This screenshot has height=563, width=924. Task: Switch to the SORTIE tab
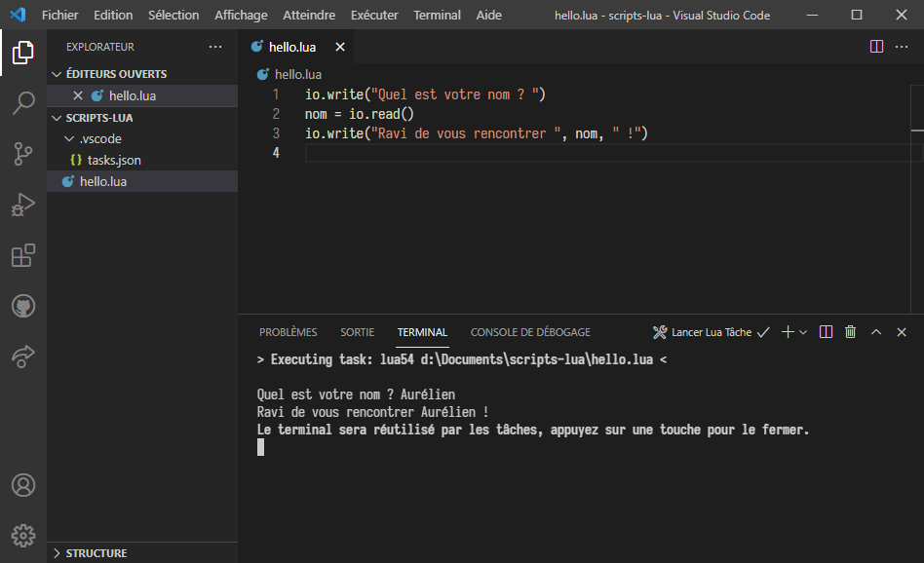[357, 331]
